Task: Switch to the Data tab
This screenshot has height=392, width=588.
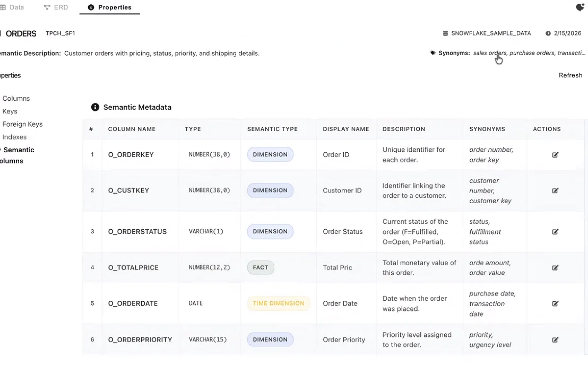Action: pyautogui.click(x=12, y=7)
